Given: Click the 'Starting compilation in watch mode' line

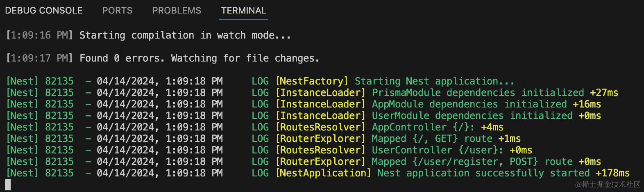Looking at the screenshot, I should pos(185,35).
